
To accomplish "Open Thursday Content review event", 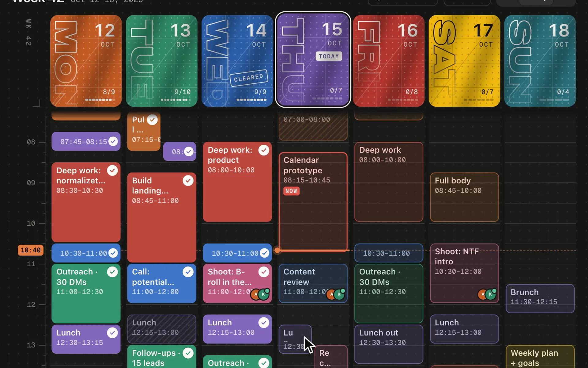I will point(313,283).
